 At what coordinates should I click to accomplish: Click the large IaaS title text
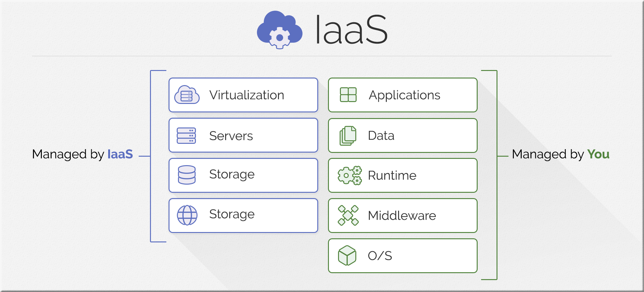(x=351, y=30)
